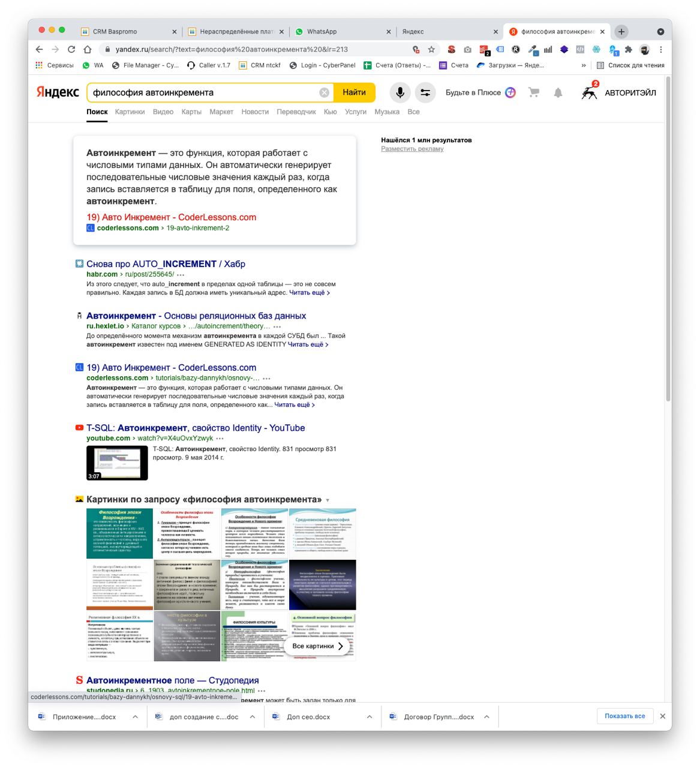This screenshot has height=768, width=700.
Task: Click the browser address bar URL
Action: pos(232,49)
